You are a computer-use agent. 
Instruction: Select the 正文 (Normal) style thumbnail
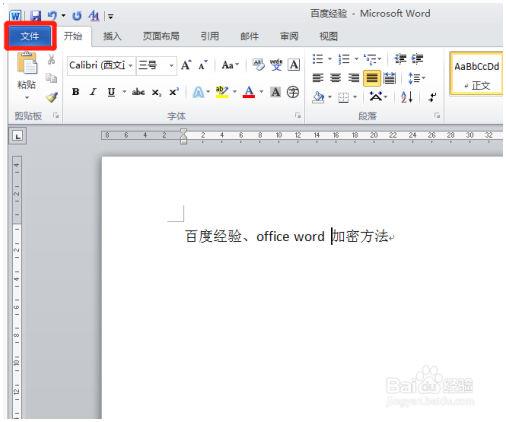click(476, 74)
